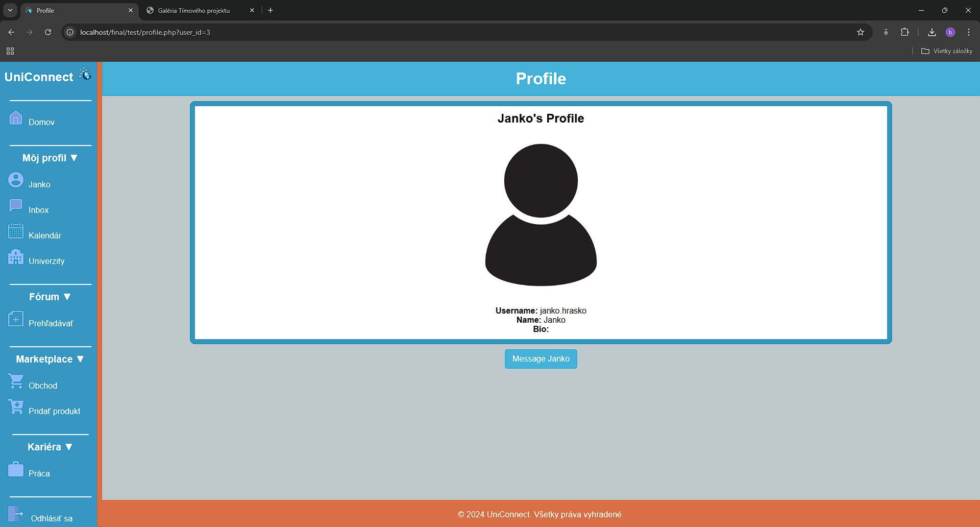Open Všetky záložky bookmarks folder
Viewport: 980px width, 527px height.
947,51
